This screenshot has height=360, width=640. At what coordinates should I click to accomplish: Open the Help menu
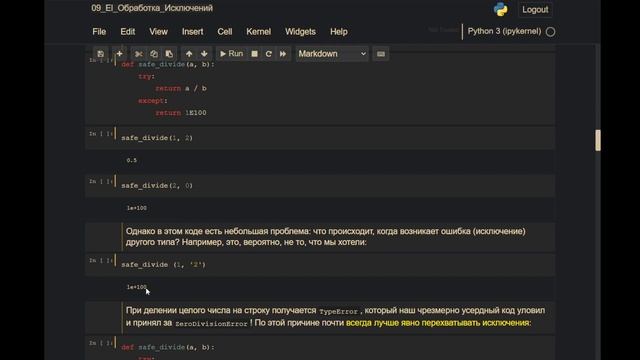click(x=339, y=31)
